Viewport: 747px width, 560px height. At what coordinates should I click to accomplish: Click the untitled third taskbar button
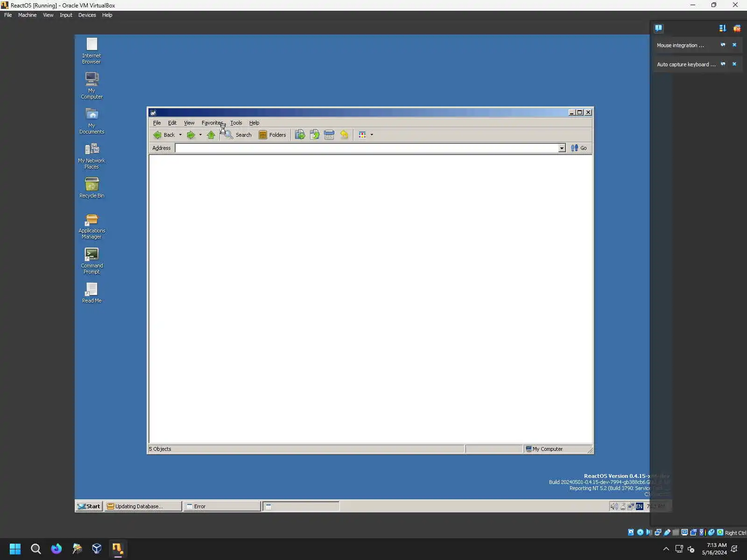301,506
